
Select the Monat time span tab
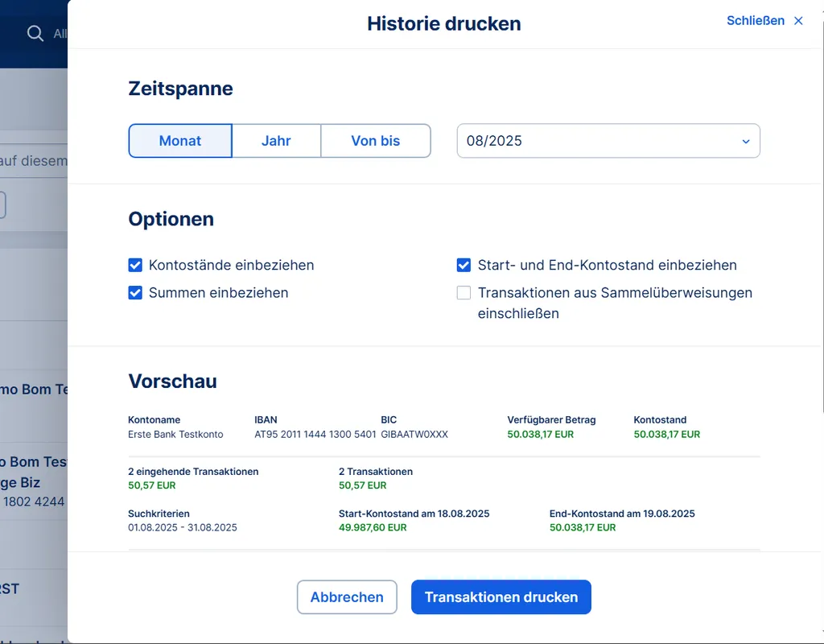pyautogui.click(x=180, y=141)
